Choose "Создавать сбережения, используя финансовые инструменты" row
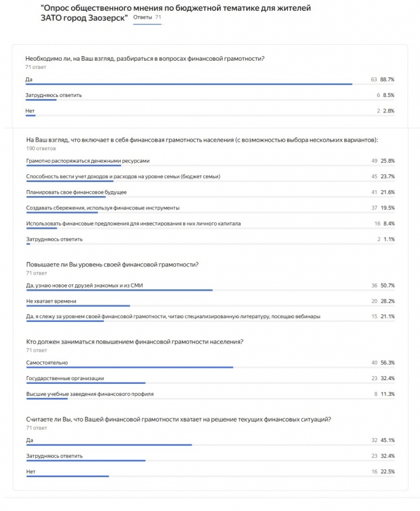 [x=103, y=208]
